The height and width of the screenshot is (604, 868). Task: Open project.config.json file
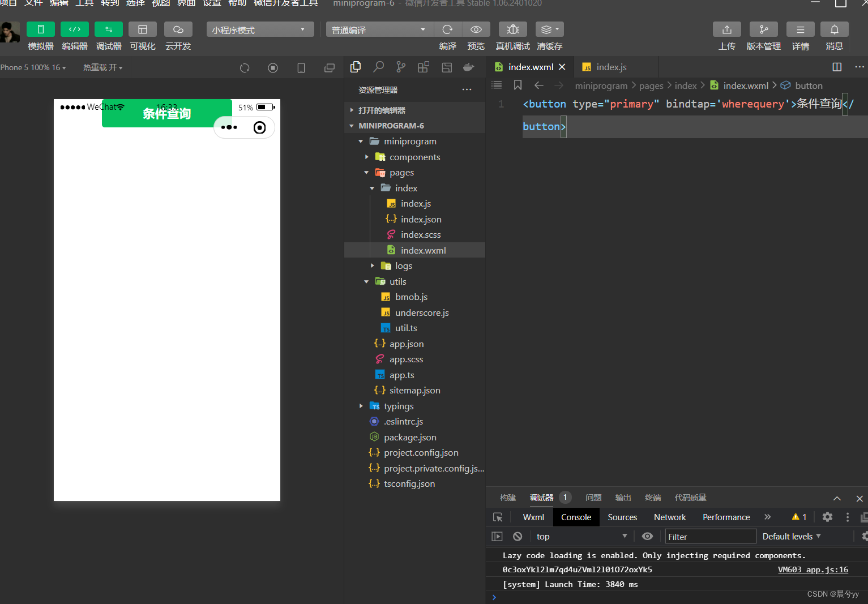coord(415,452)
